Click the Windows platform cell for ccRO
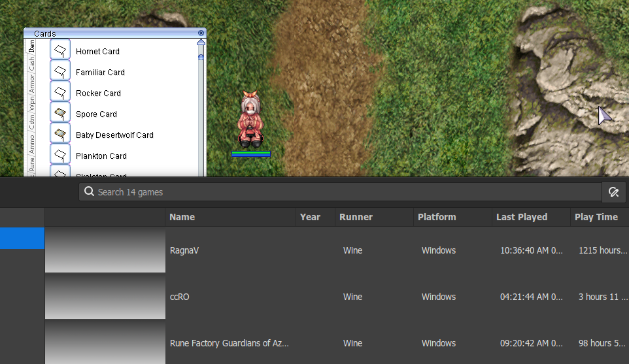The height and width of the screenshot is (364, 629). (x=439, y=297)
